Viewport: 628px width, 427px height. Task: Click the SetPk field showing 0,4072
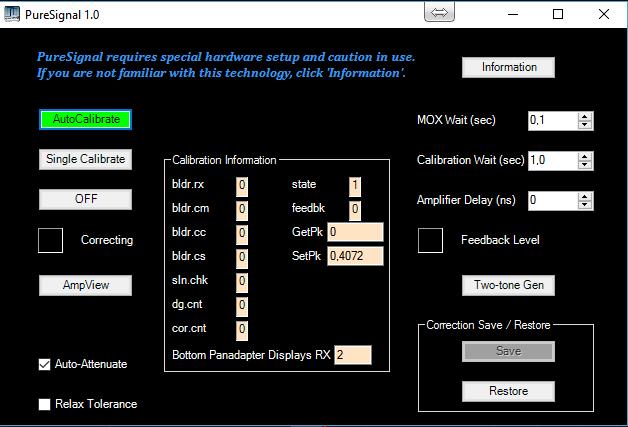point(355,256)
